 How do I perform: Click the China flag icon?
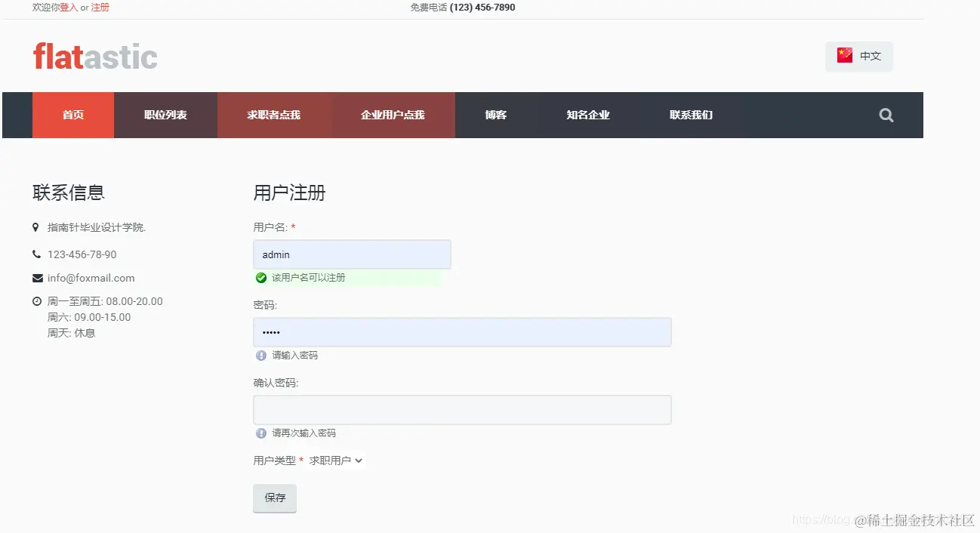point(845,55)
